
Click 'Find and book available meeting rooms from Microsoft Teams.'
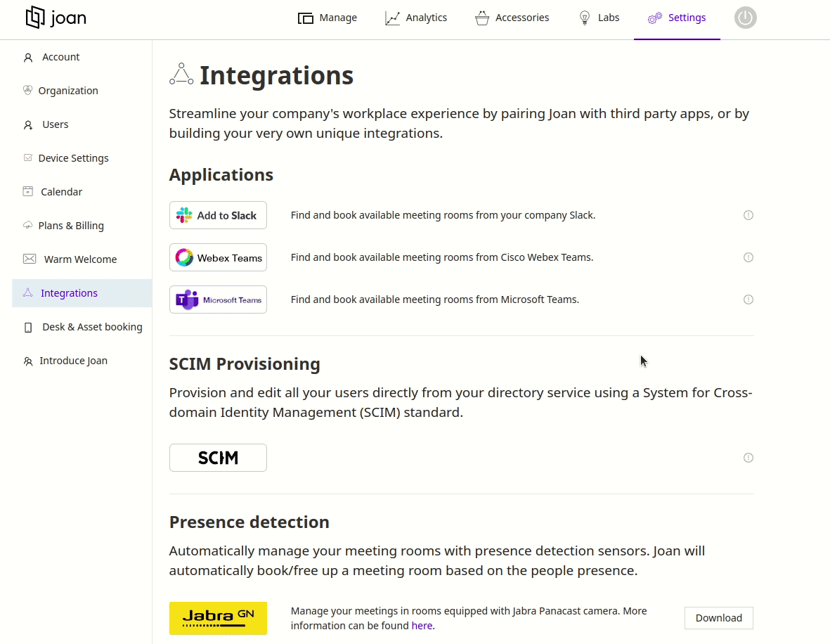(435, 300)
